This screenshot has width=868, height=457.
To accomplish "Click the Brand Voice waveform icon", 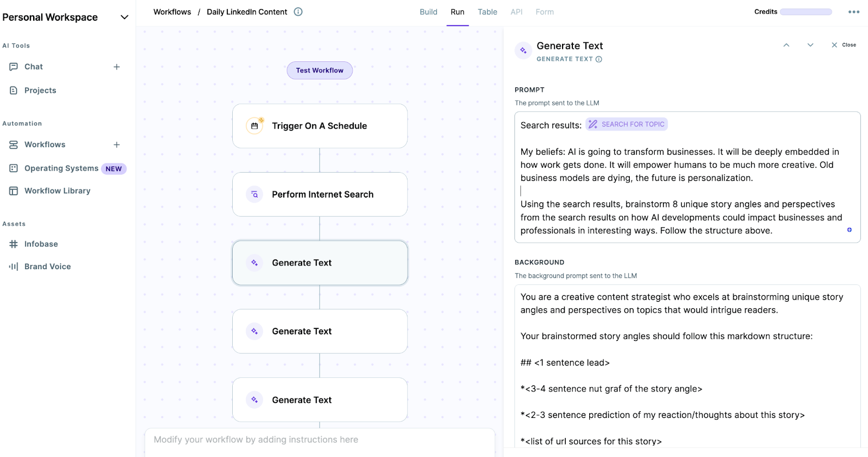I will coord(14,266).
